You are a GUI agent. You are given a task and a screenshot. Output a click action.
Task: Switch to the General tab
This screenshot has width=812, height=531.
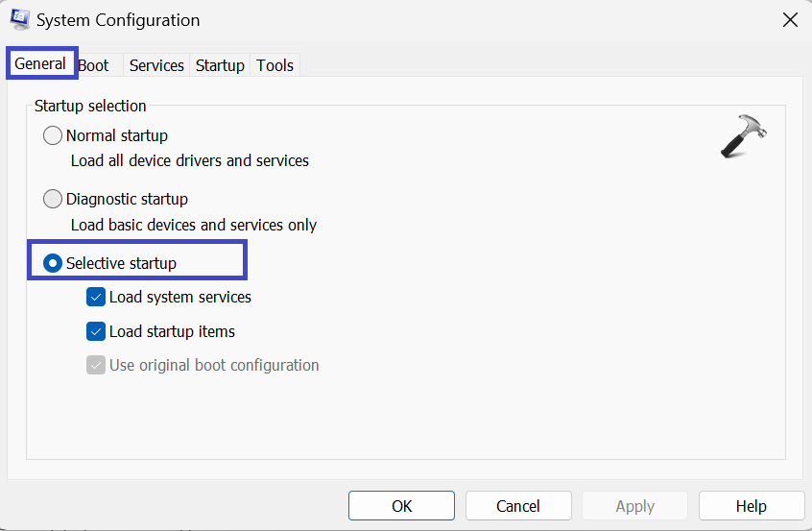40,64
